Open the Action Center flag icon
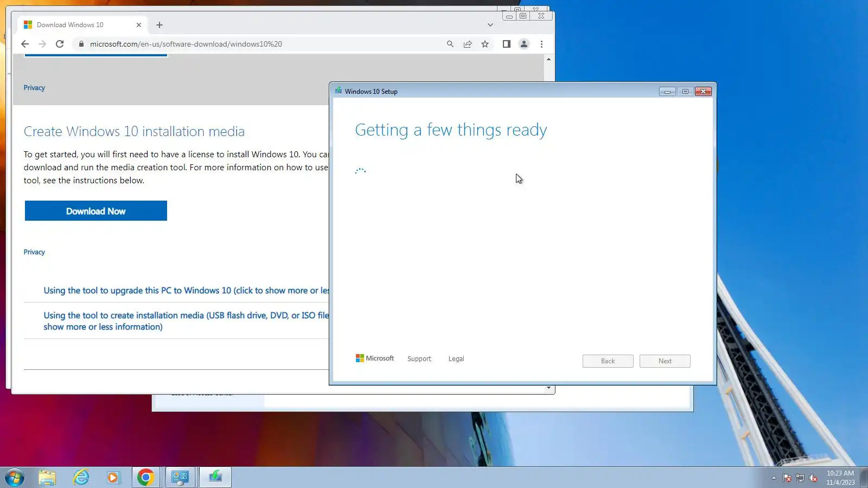Viewport: 868px width, 488px height. (787, 478)
